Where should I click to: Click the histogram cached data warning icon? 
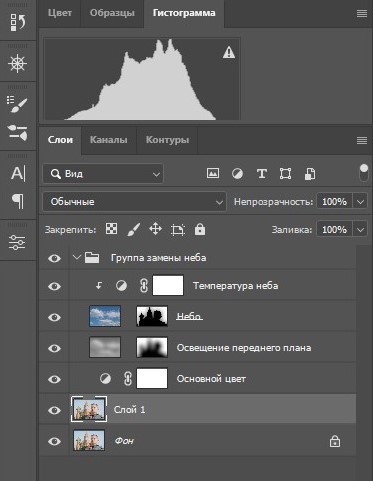(x=229, y=53)
